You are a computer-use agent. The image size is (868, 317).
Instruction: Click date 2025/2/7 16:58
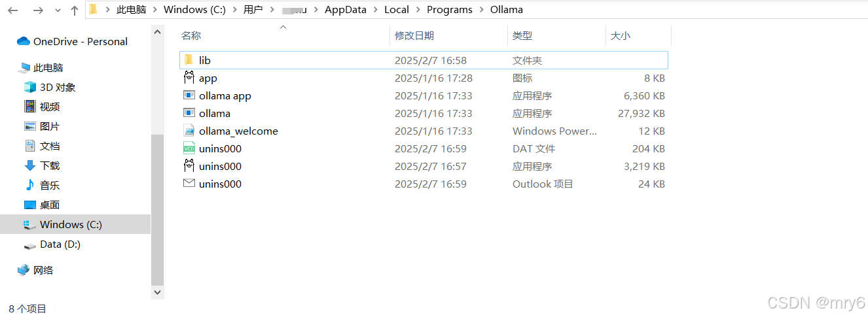431,61
